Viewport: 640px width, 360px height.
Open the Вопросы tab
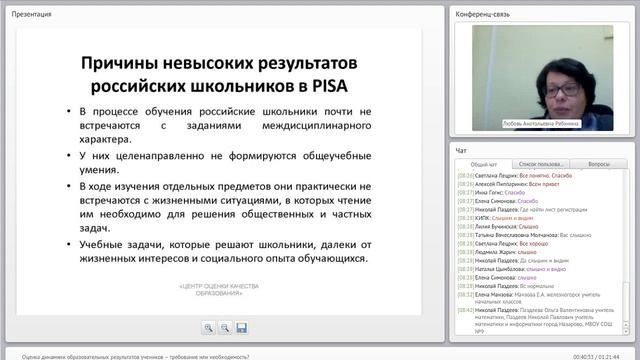tap(599, 164)
